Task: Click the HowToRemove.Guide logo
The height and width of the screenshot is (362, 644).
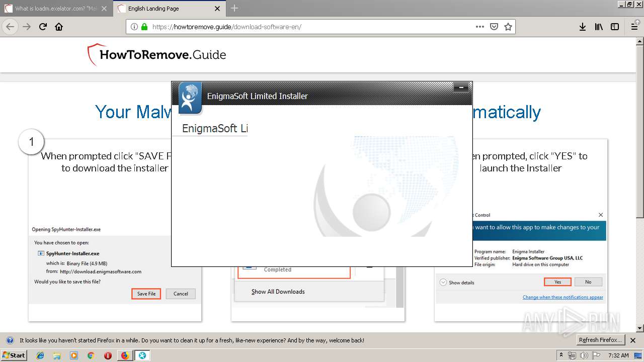Action: [x=157, y=55]
